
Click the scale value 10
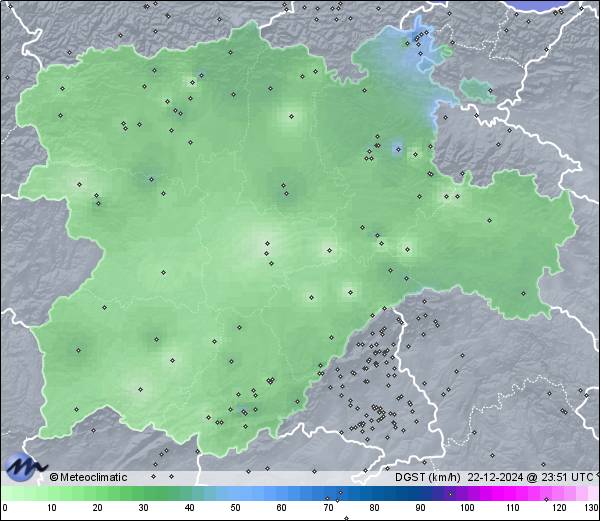click(52, 508)
